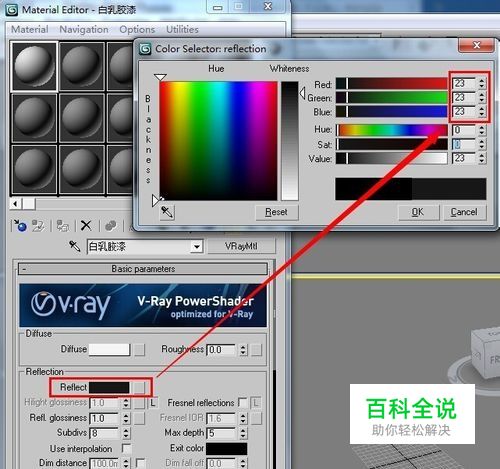Click Blue value spinner arrows
The image size is (500, 469).
482,111
